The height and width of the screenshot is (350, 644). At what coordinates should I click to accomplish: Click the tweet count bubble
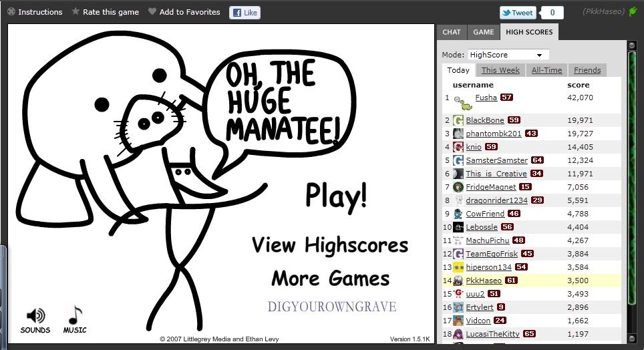[x=552, y=13]
